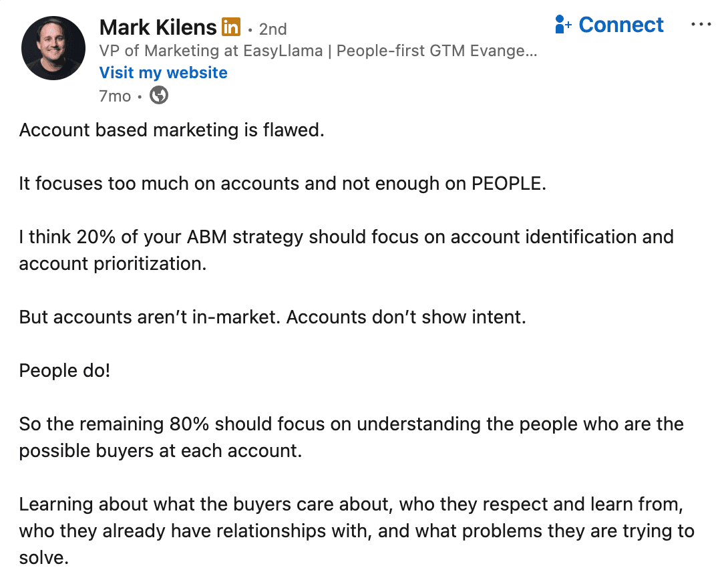This screenshot has height=580, width=728.
Task: Click the LinkedIn gold badge beside the name
Action: coord(230,28)
